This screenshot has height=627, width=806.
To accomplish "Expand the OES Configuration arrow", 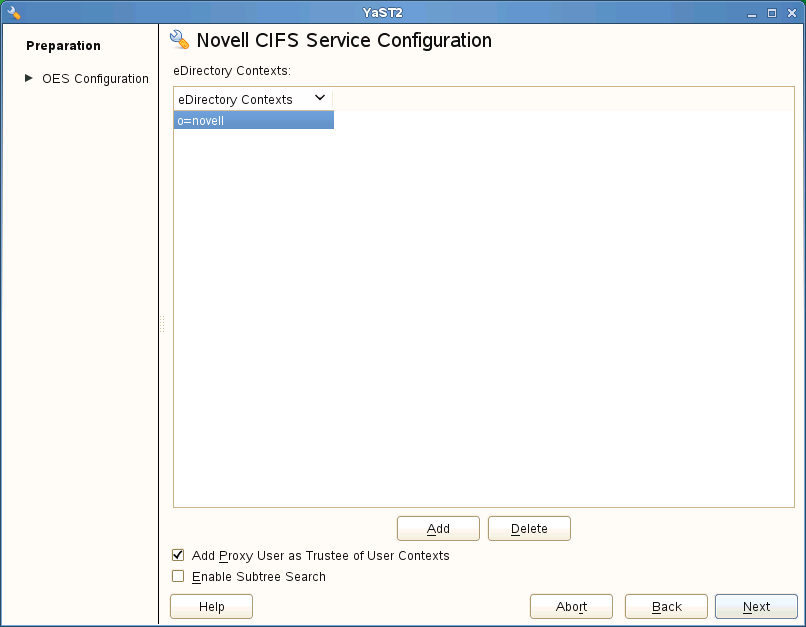I will pos(29,78).
